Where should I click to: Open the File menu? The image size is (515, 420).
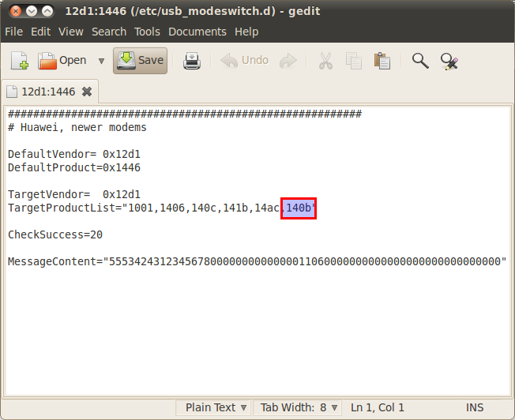(x=13, y=32)
